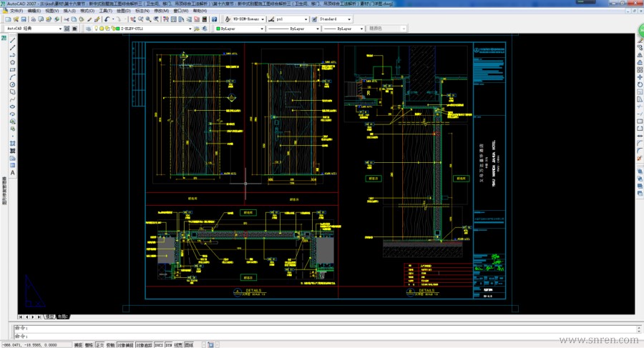Switch to the 模型 model tab
The height and width of the screenshot is (348, 644).
[49, 317]
